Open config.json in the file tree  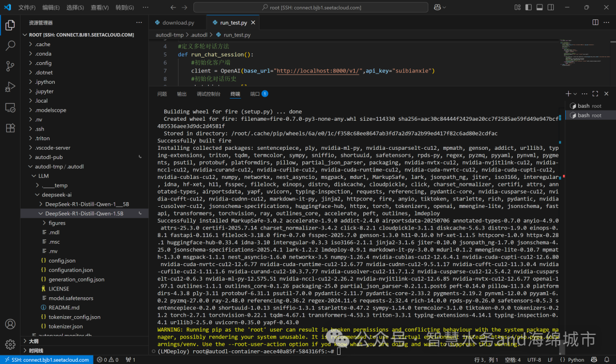pos(85,261)
